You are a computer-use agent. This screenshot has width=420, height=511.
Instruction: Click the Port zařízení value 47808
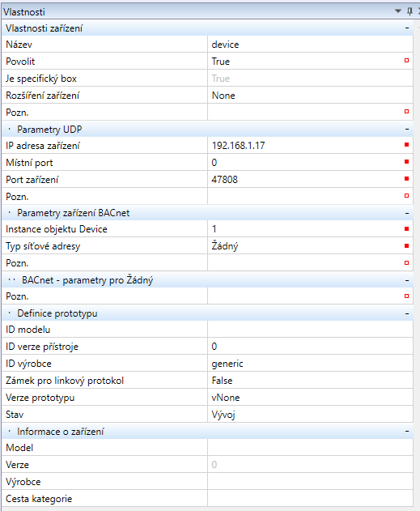[225, 179]
